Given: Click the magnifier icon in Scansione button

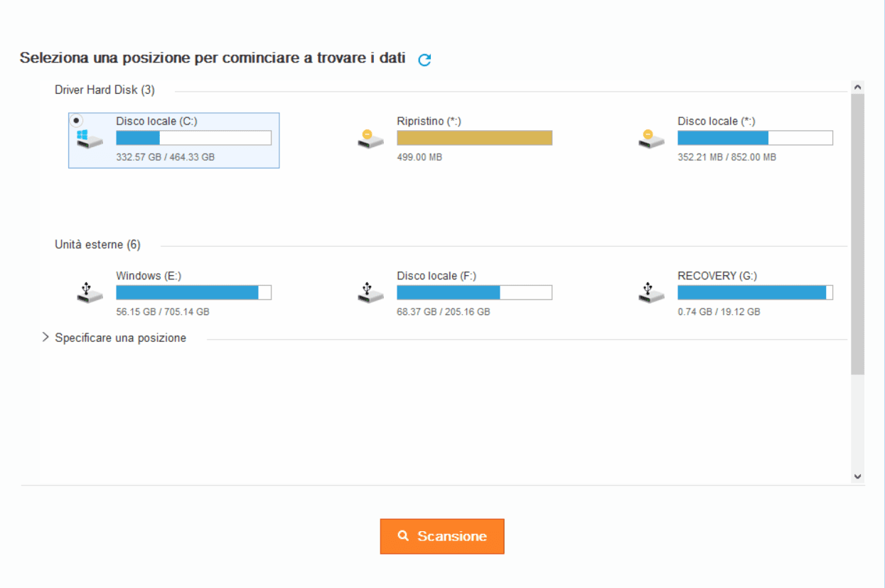Looking at the screenshot, I should coord(403,536).
